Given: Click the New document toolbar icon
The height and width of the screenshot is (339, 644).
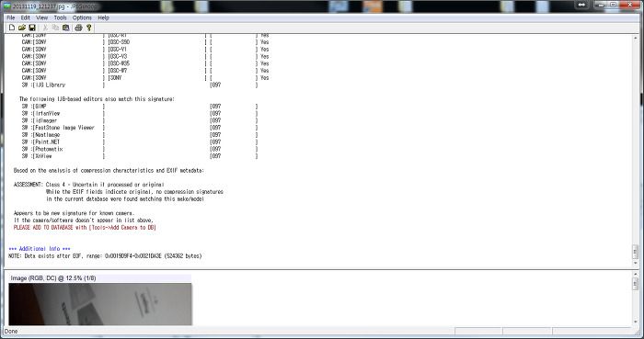Looking at the screenshot, I should pos(12,28).
